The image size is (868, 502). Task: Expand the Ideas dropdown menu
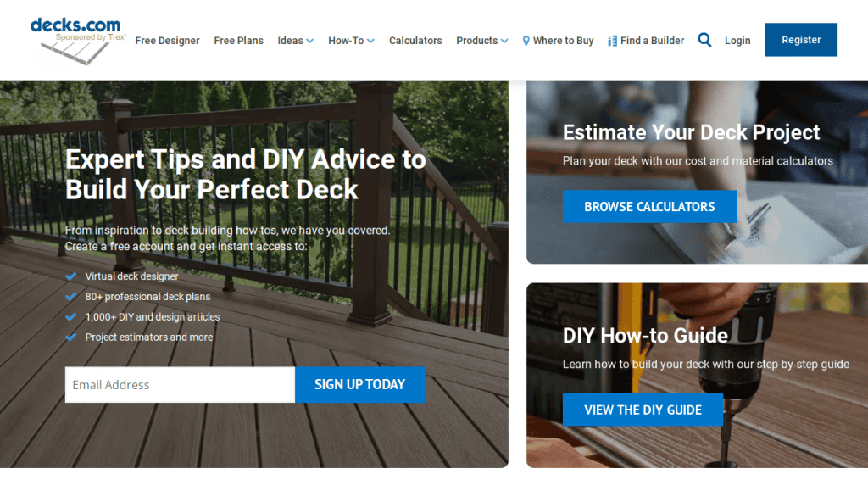[296, 41]
